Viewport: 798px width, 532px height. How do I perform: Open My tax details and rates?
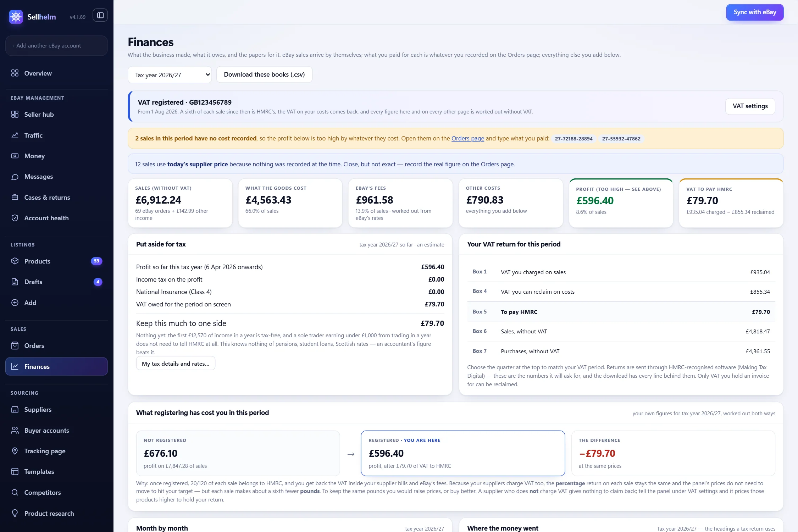176,364
